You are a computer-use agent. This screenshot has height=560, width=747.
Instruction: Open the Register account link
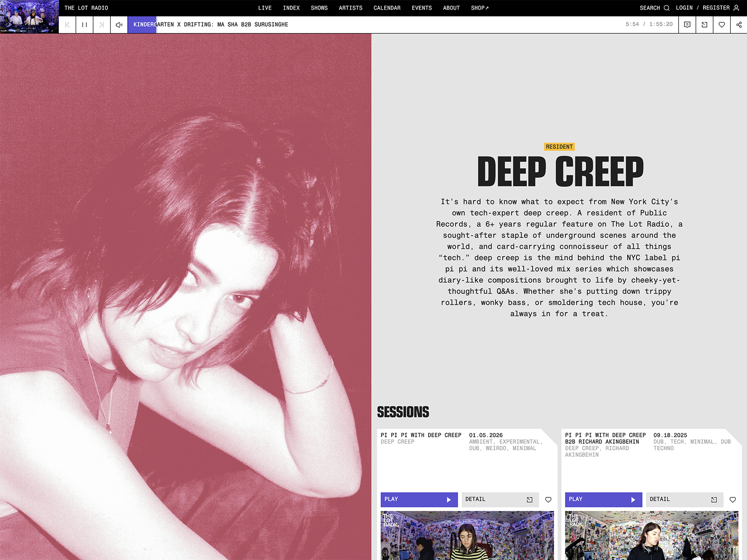tap(716, 8)
